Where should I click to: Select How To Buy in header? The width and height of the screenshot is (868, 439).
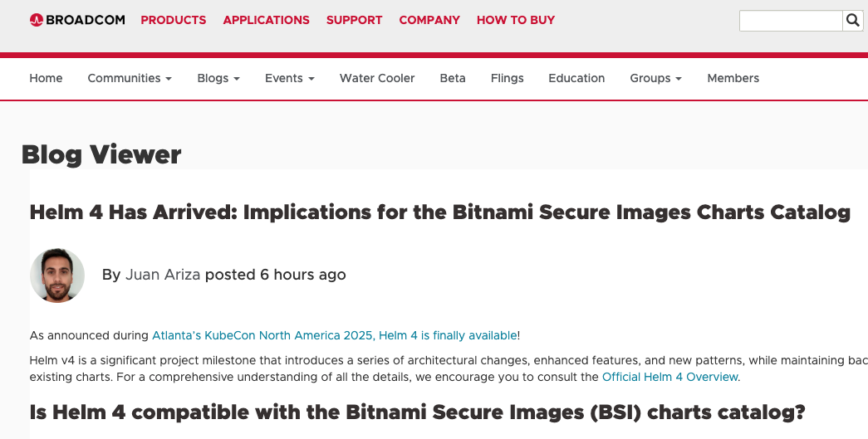[x=516, y=20]
